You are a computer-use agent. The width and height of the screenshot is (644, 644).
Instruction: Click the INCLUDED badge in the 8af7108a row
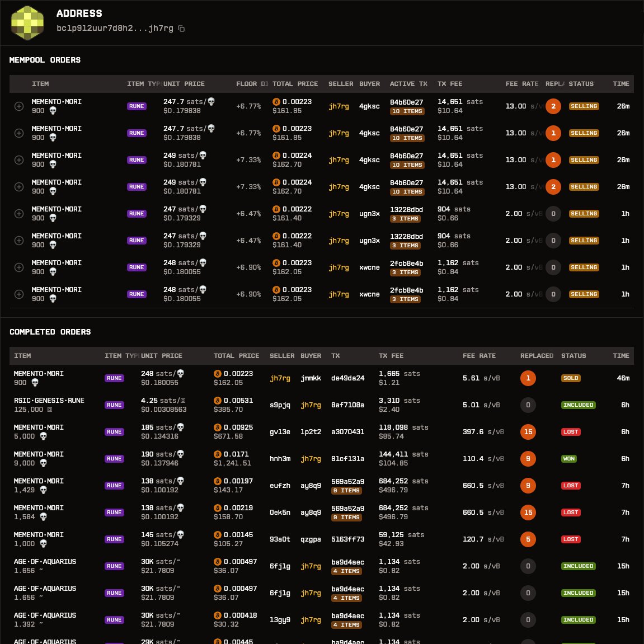coord(579,405)
